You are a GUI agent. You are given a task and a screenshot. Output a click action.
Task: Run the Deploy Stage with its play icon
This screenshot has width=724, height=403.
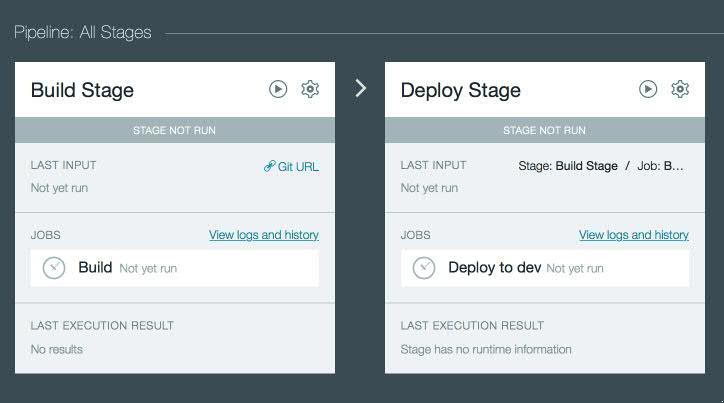648,89
